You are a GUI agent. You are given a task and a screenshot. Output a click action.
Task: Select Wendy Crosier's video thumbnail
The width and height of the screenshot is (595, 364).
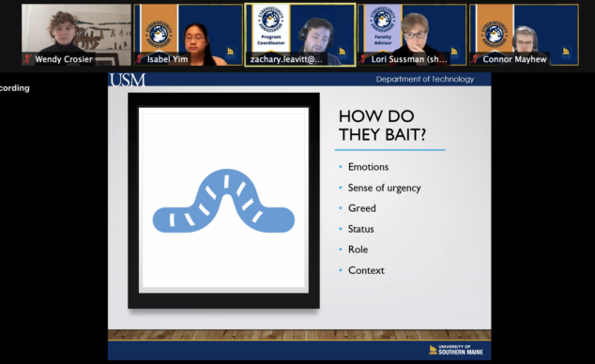pos(76,35)
